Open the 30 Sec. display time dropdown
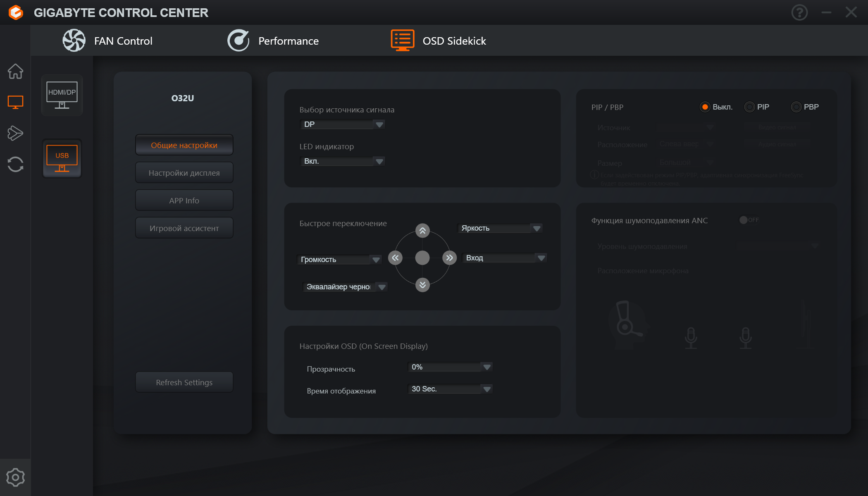Image resolution: width=868 pixels, height=496 pixels. click(450, 389)
